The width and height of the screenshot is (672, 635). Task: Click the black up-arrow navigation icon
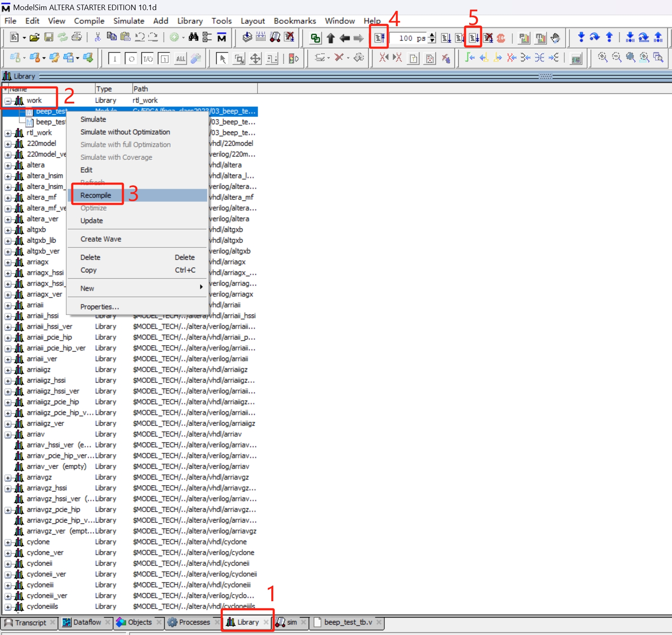click(331, 38)
